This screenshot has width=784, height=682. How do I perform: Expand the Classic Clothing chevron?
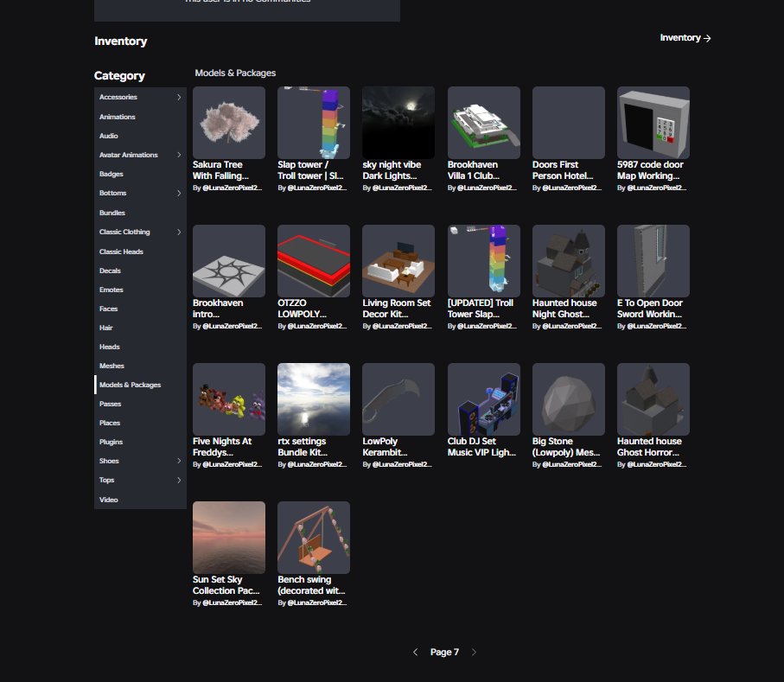tap(179, 232)
